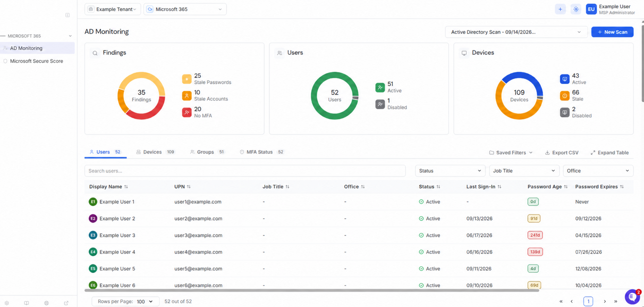Open the EU user avatar menu
Viewport: 644px width, 307px height.
[591, 9]
